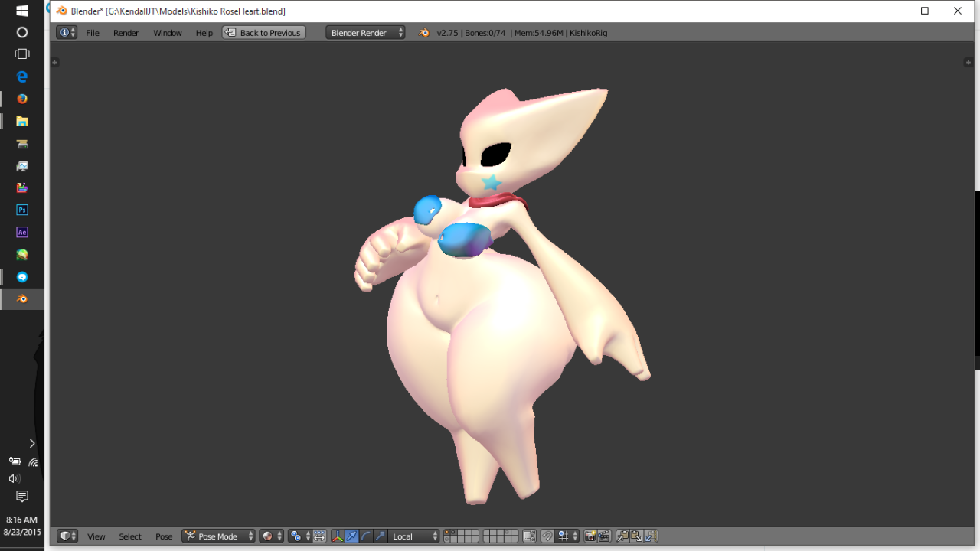Toggle the 3D manipulator widget

pyautogui.click(x=338, y=536)
